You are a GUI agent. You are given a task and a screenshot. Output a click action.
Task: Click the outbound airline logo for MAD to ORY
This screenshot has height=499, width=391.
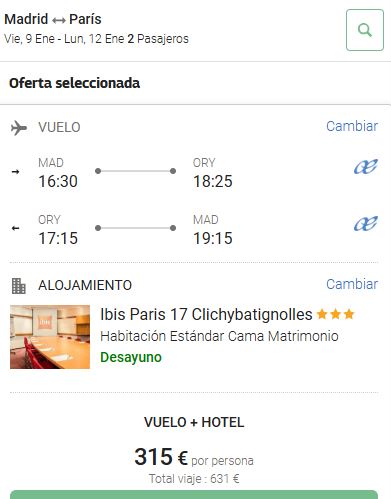(366, 167)
